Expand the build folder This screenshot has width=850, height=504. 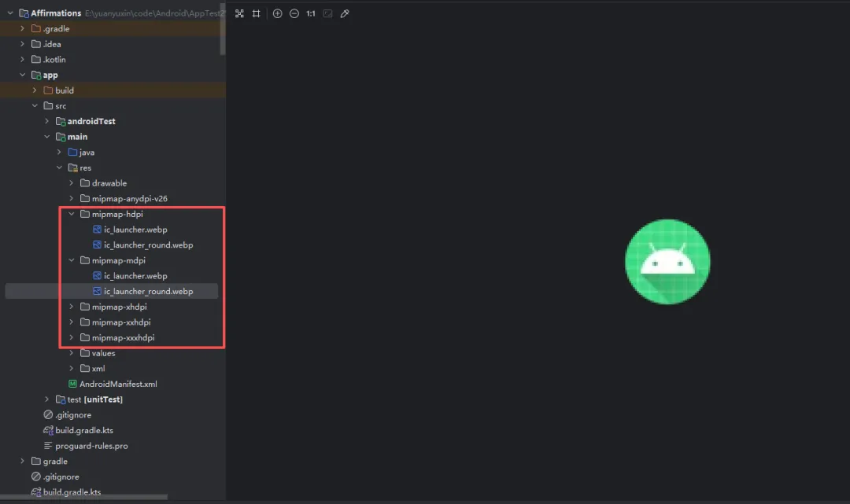(35, 90)
